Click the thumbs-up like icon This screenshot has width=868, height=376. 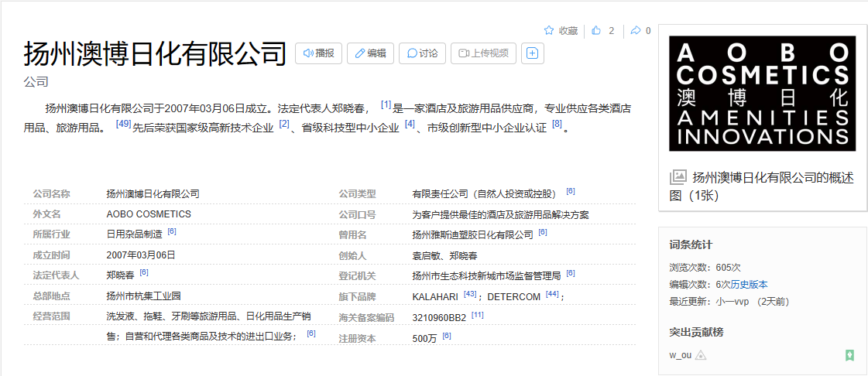[x=596, y=30]
